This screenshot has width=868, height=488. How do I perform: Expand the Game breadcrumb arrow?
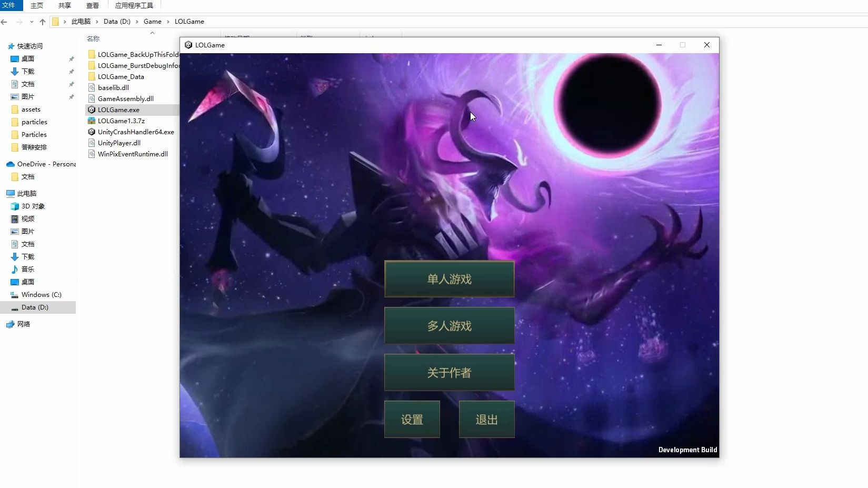coord(167,22)
